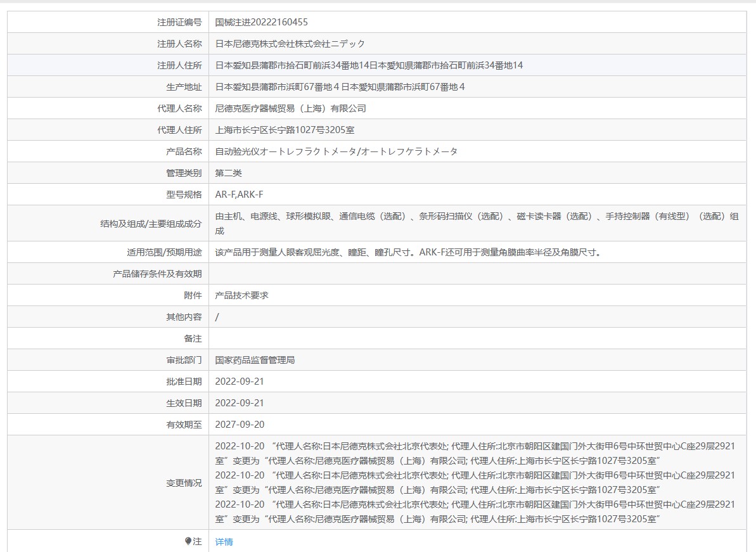Click the 代理人名称 label
This screenshot has width=756, height=552.
(x=179, y=108)
